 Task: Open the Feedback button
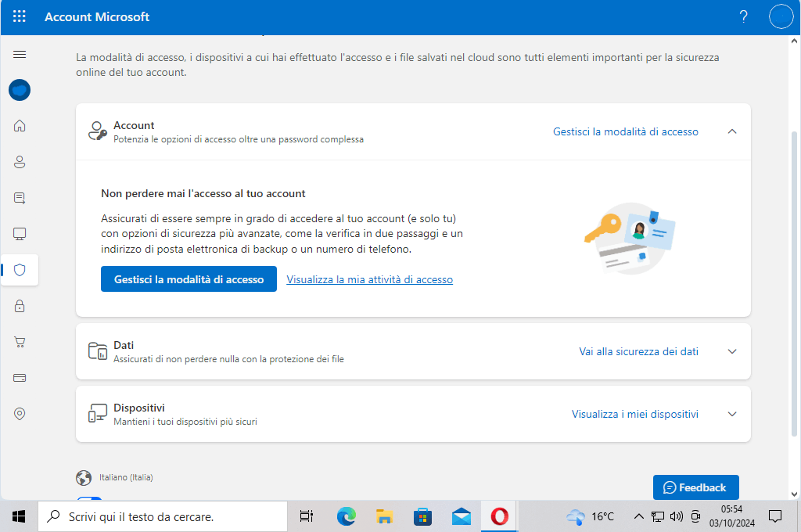pos(695,487)
